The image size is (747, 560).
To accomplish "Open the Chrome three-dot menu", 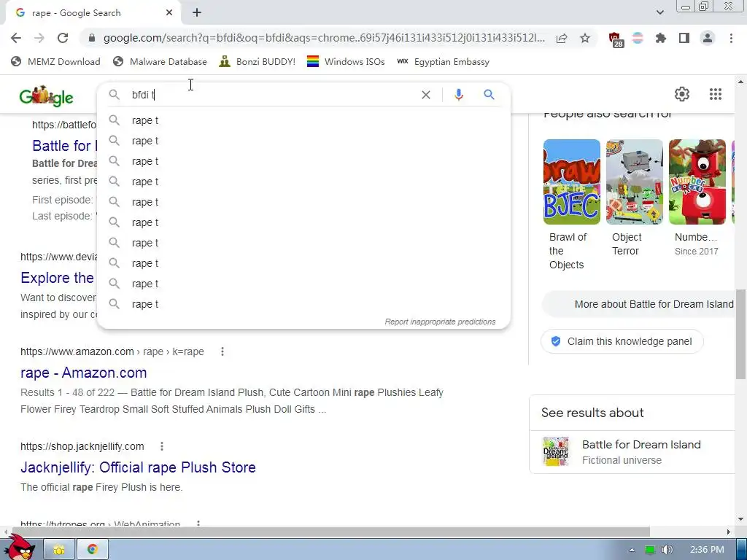I will (731, 38).
